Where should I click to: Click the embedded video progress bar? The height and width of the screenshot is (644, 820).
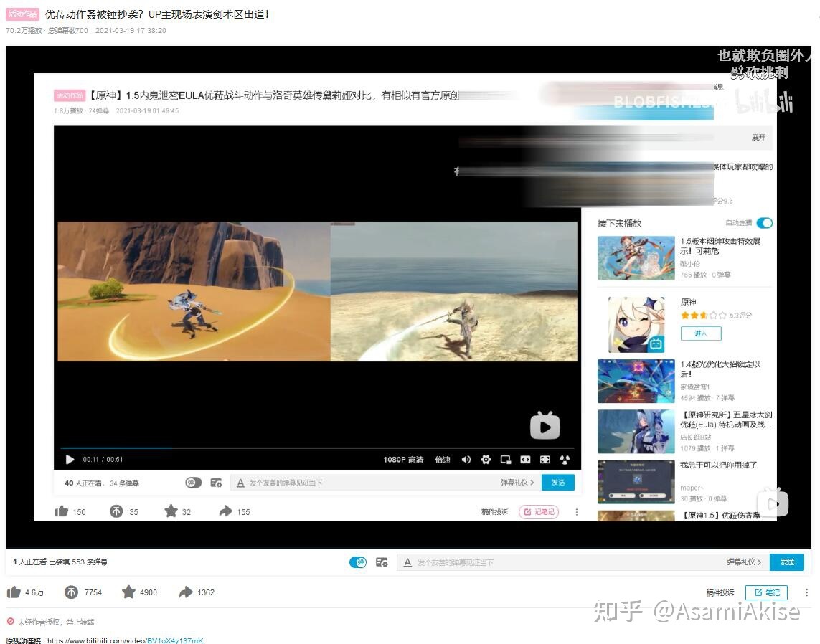point(317,448)
